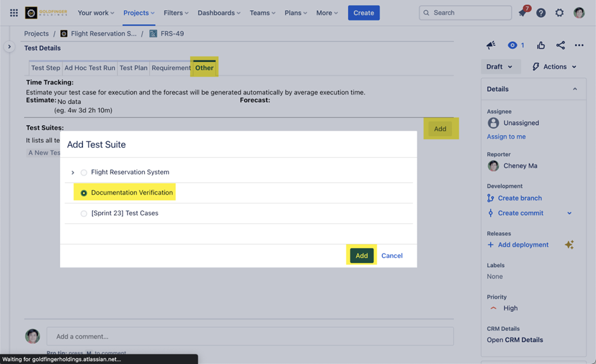Click the Cancel link in the dialog

point(392,256)
